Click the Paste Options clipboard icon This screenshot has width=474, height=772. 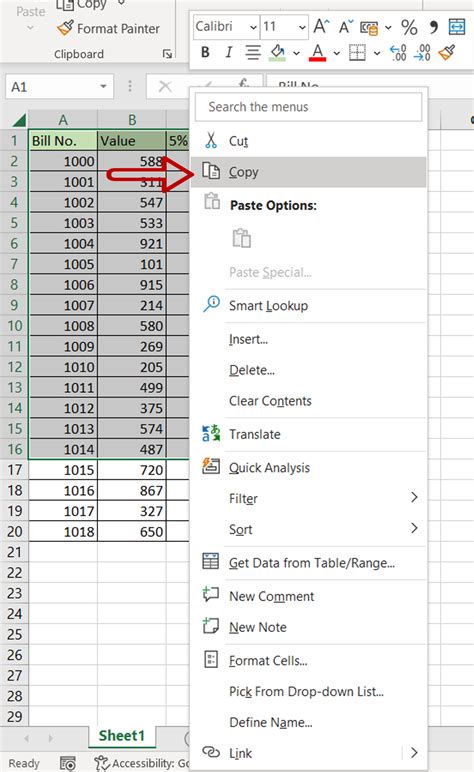(x=241, y=238)
